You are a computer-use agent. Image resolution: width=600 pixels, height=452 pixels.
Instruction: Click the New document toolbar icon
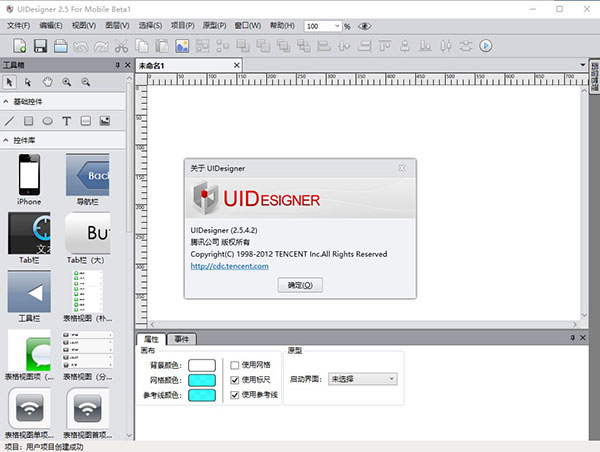pos(20,46)
